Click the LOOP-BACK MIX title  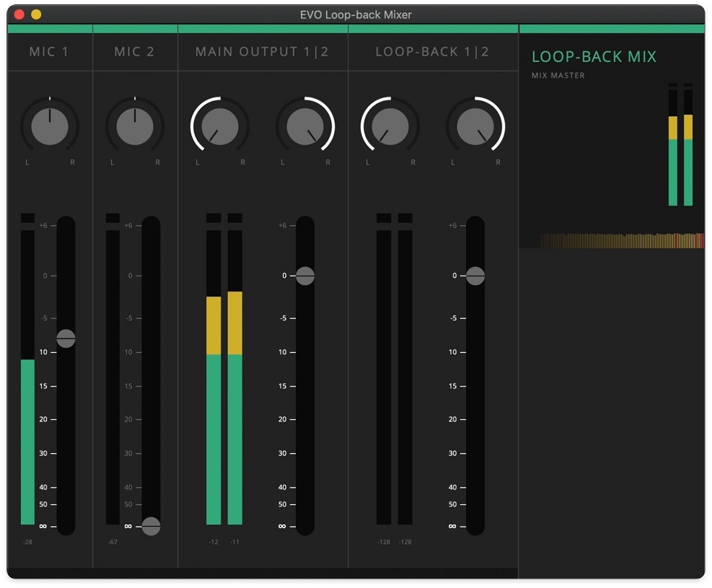[594, 57]
